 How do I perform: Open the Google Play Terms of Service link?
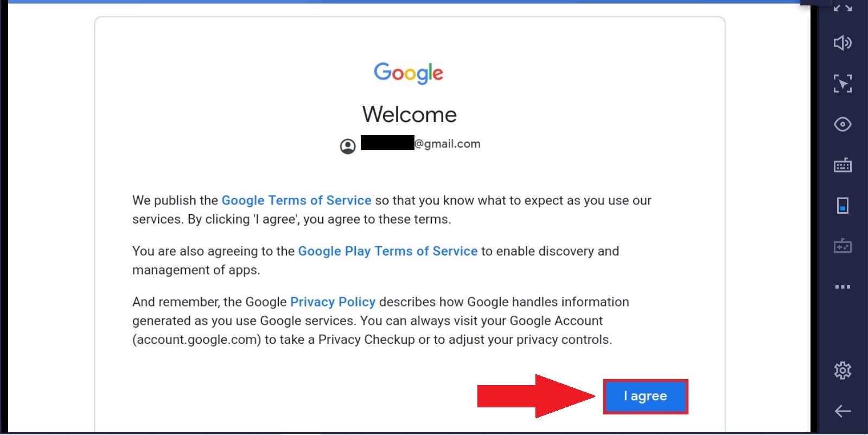pyautogui.click(x=388, y=251)
